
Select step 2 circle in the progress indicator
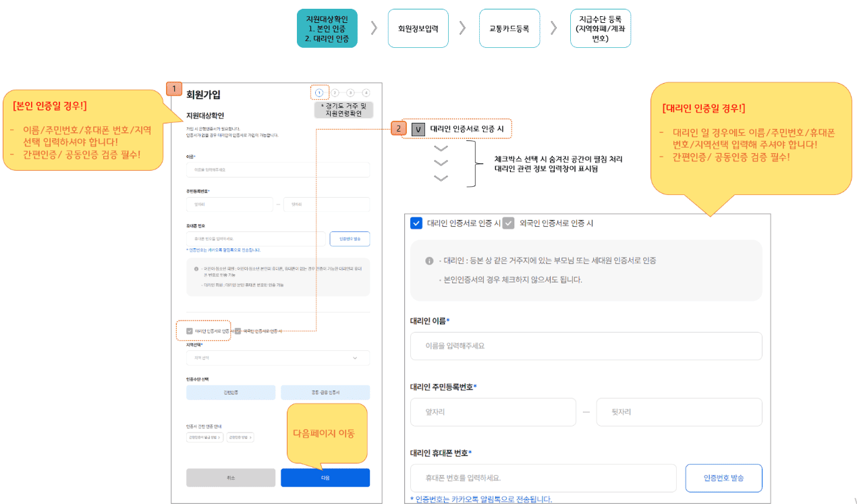(335, 93)
